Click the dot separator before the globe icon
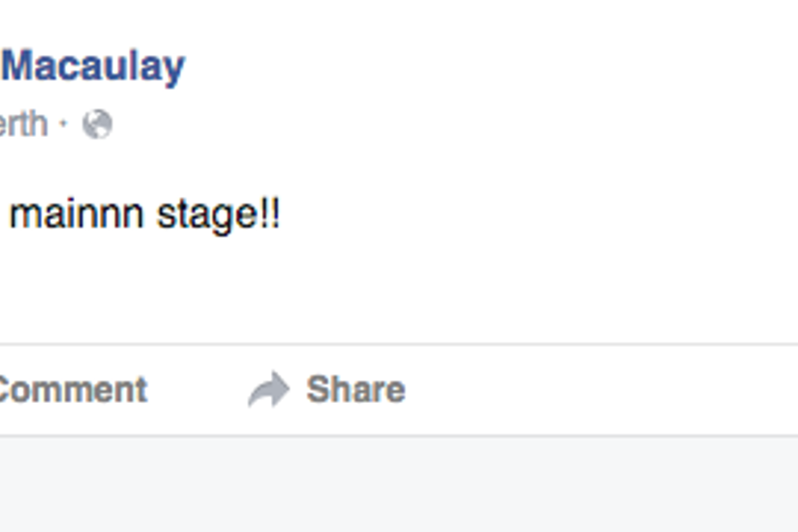 64,125
